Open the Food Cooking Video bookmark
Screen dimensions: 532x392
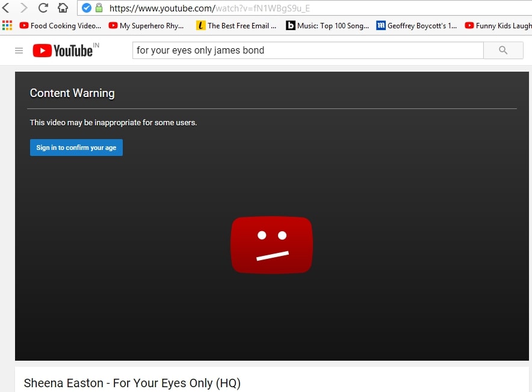pyautogui.click(x=60, y=26)
